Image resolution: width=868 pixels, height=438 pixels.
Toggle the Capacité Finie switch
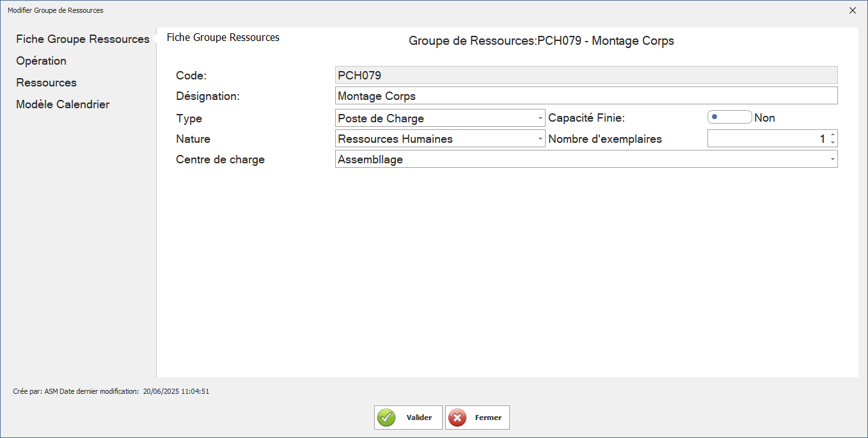click(x=729, y=118)
